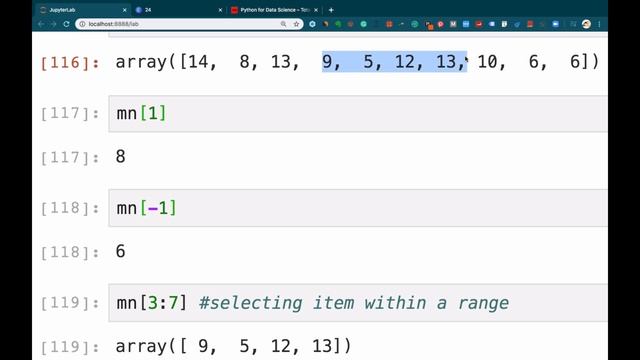Screen dimensions: 640x360
Task: Click into the mn[-1] code cell
Action: (358, 208)
